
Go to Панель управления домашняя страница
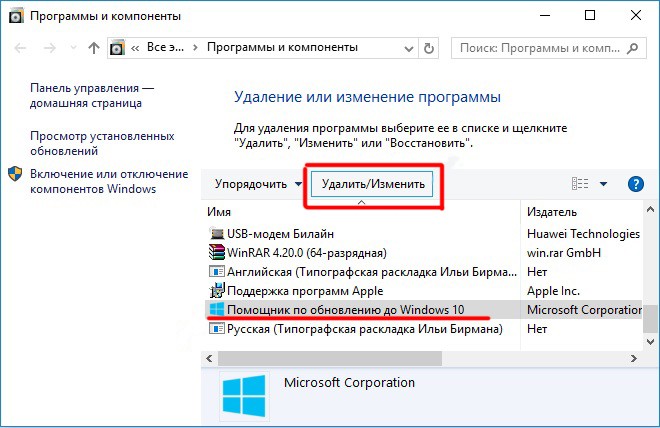92,96
